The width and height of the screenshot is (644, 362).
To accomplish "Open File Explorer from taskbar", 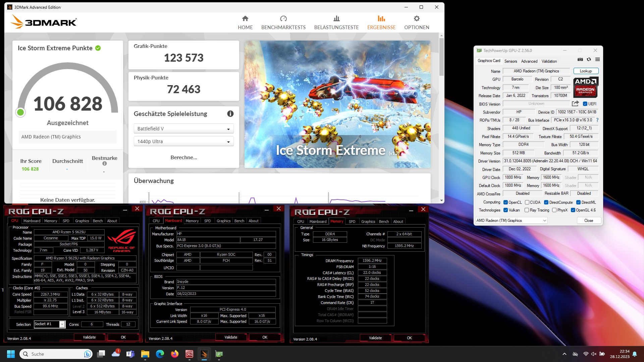I will coord(145,354).
